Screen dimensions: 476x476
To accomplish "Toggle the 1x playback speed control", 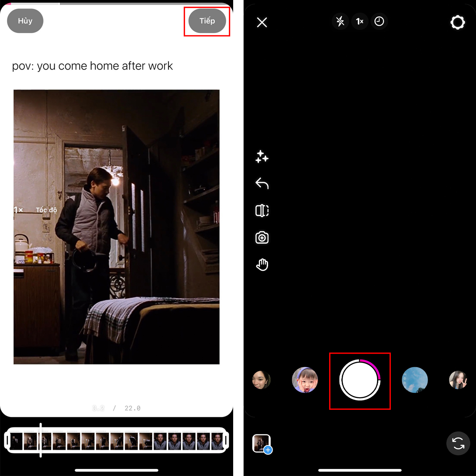I will tap(359, 21).
